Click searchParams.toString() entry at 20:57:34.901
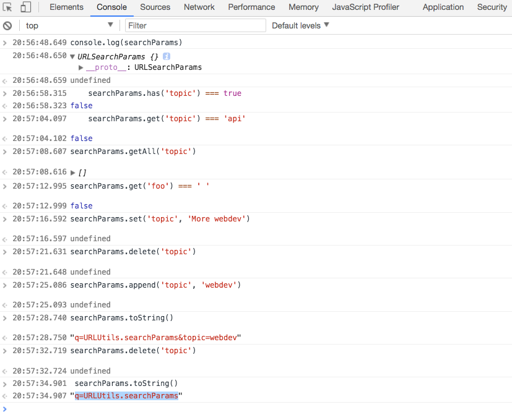512x420 pixels. [126, 383]
